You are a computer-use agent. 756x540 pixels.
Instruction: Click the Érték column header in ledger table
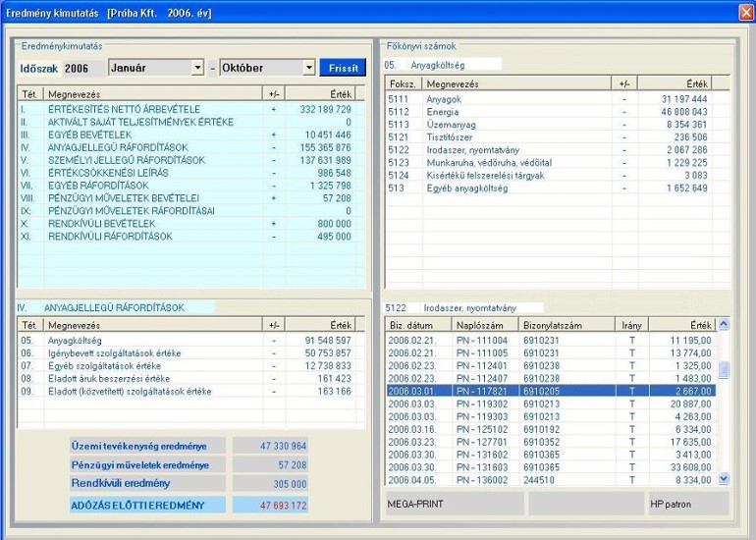tap(675, 83)
